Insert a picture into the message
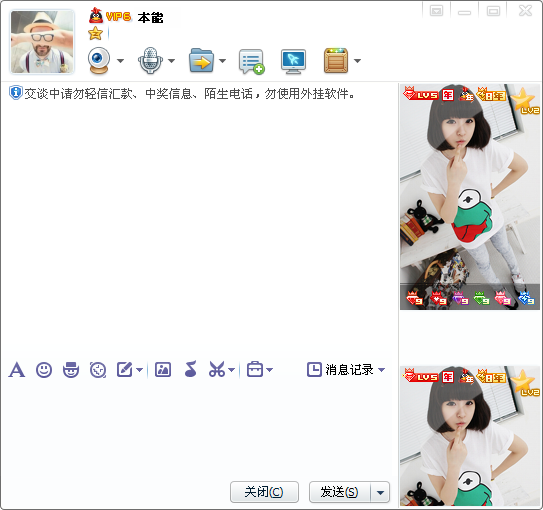The height and width of the screenshot is (510, 543). pyautogui.click(x=163, y=369)
